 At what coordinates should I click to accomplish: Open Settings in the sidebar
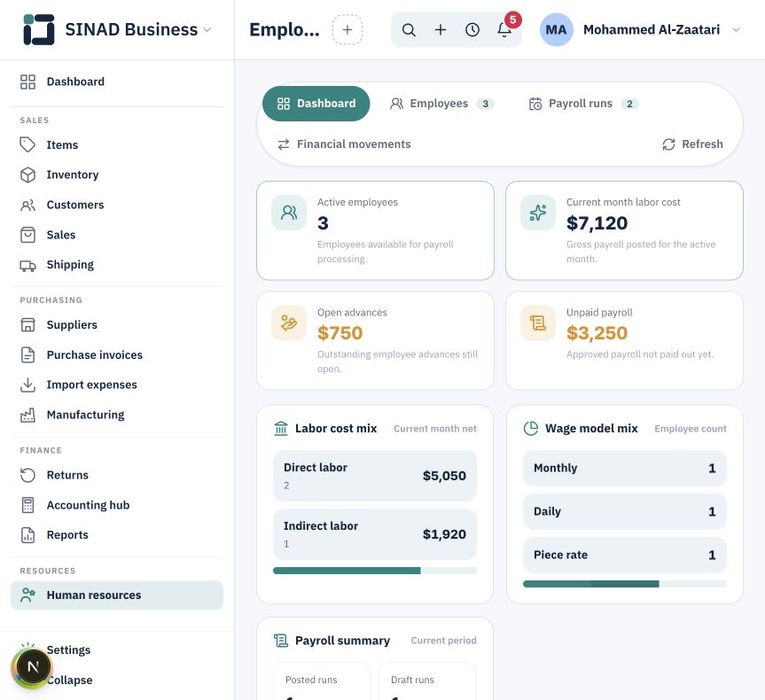point(68,649)
